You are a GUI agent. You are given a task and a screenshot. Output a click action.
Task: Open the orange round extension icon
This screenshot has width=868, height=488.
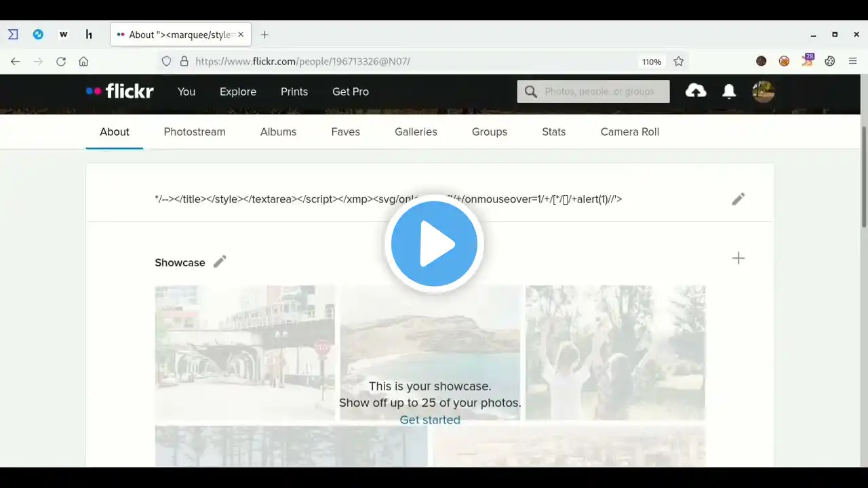click(x=784, y=62)
